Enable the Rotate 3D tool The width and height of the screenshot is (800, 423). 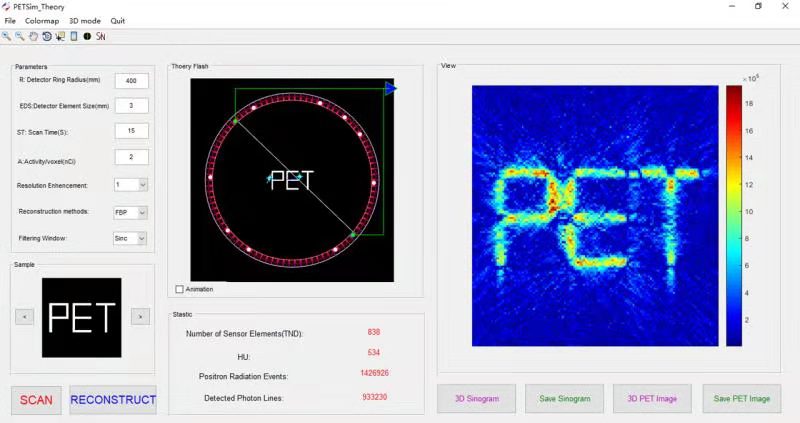pyautogui.click(x=46, y=36)
